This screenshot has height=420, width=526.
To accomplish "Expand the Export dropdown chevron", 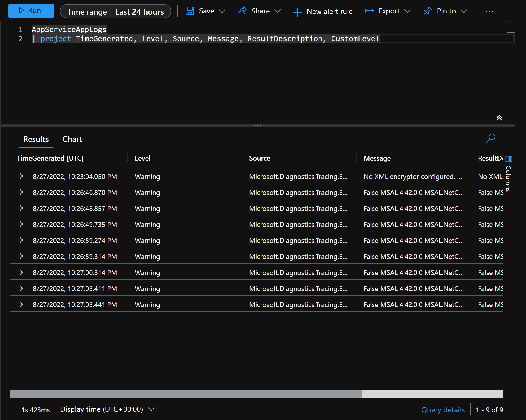I will tap(407, 11).
